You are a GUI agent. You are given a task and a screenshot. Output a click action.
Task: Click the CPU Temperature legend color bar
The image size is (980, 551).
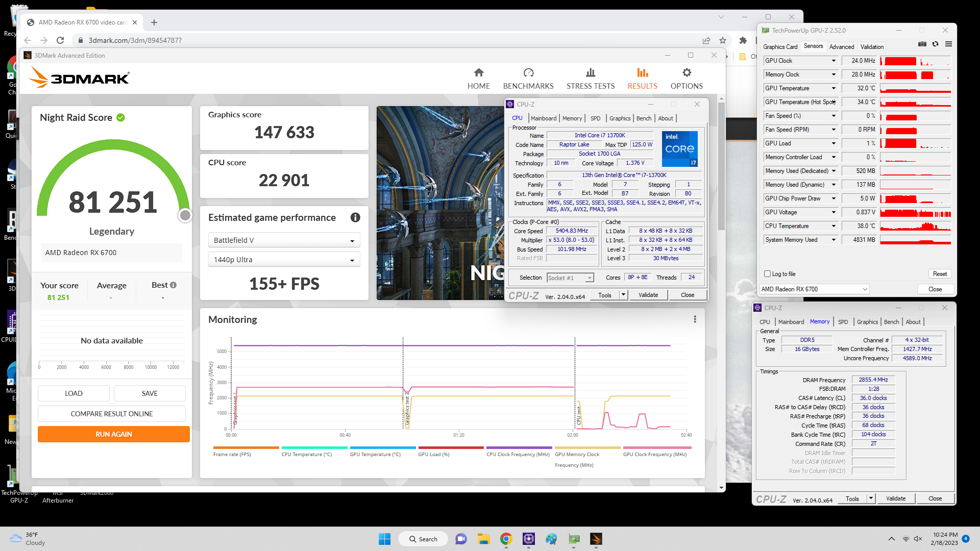click(x=314, y=448)
